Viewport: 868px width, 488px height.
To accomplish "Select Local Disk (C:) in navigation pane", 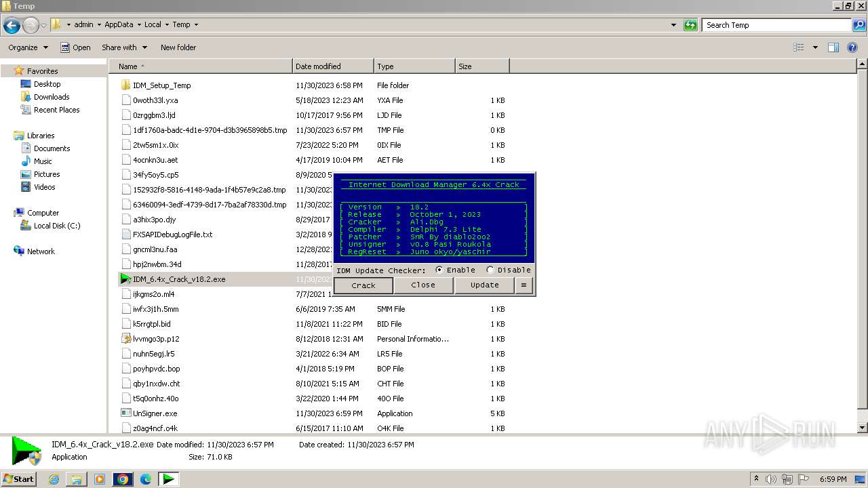I will (57, 226).
